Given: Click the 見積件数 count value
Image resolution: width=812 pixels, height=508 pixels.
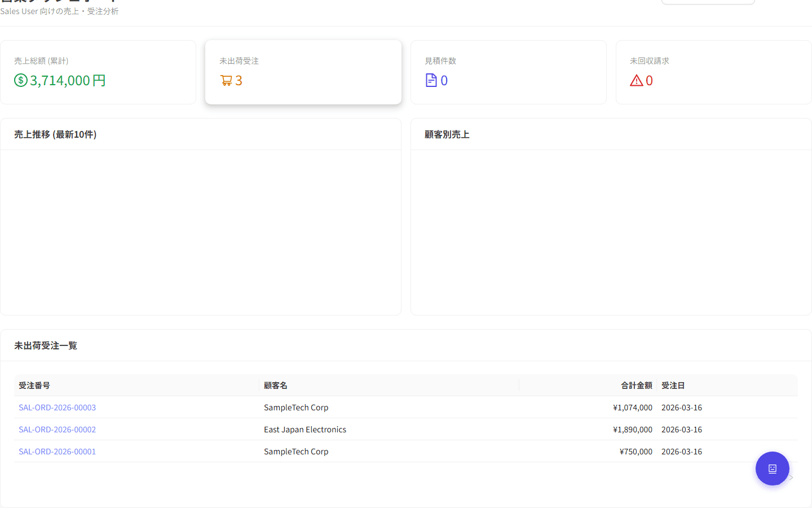Looking at the screenshot, I should (444, 81).
